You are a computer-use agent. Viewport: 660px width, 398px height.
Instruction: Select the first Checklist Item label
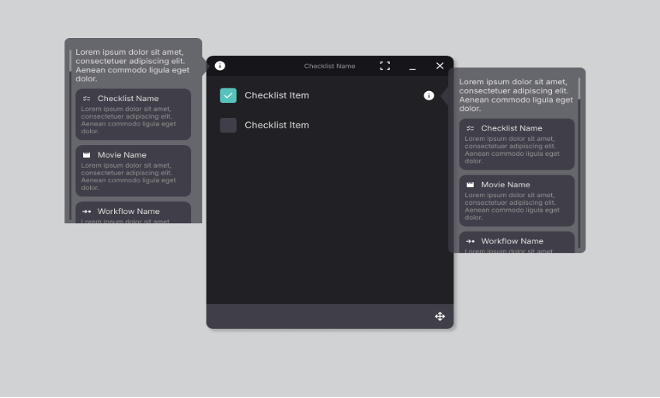pos(277,96)
